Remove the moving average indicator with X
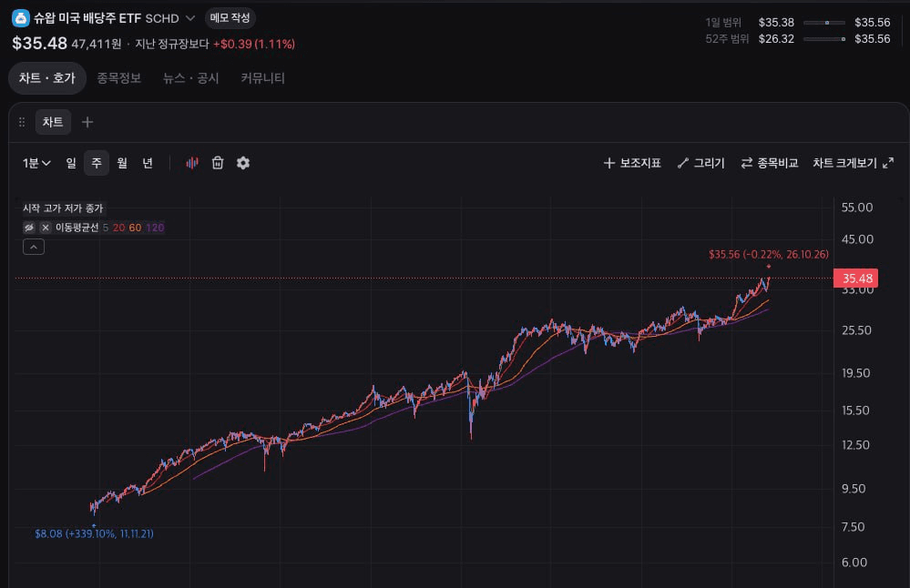This screenshot has width=910, height=588. pyautogui.click(x=46, y=228)
